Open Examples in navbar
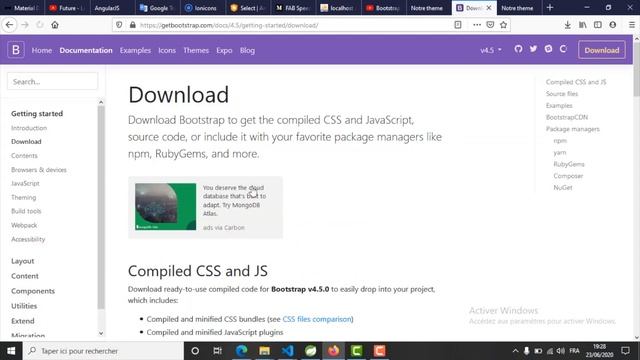The height and width of the screenshot is (360, 640). coord(135,50)
